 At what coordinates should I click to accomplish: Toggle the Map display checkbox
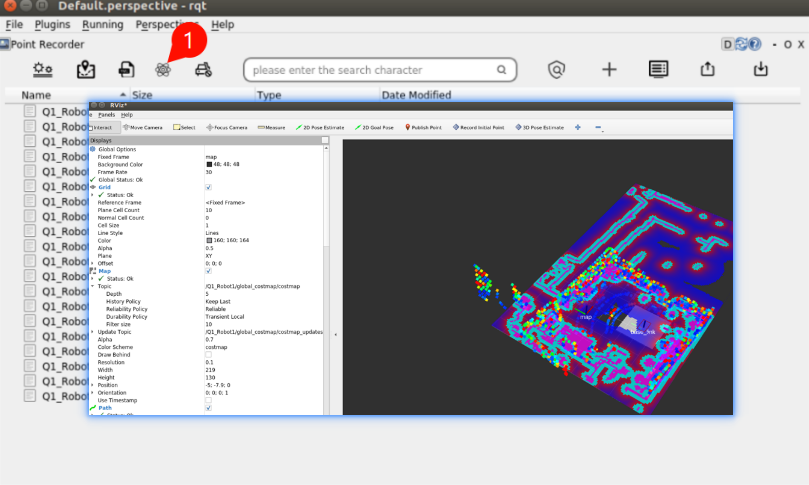click(208, 270)
